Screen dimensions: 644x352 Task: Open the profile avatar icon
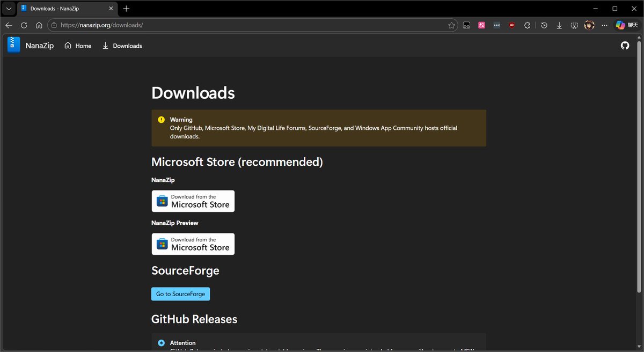[589, 25]
